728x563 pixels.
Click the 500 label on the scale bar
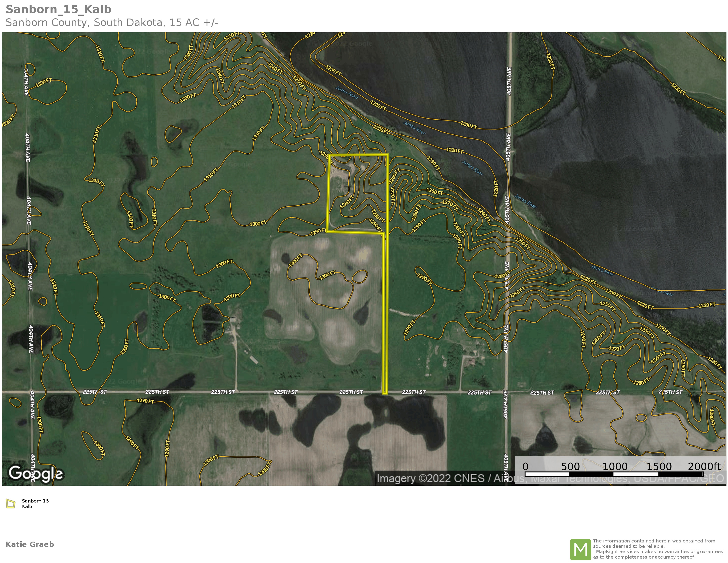point(570,466)
